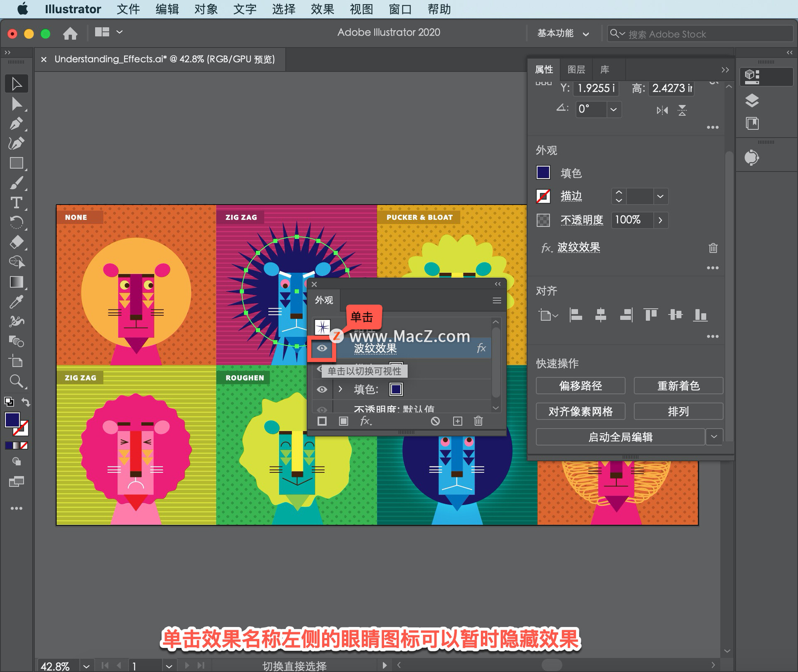Open the artboard navigation dropdown
This screenshot has height=672, width=798.
pos(169,666)
